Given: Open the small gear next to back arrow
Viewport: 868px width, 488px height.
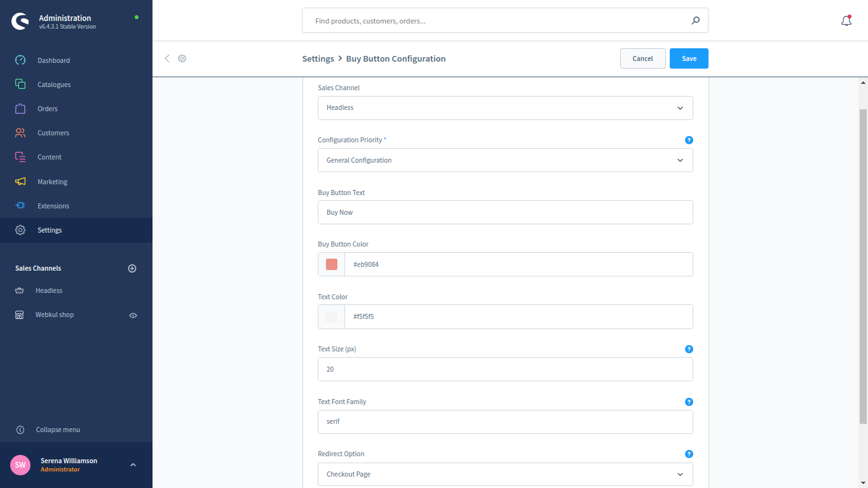Looking at the screenshot, I should pyautogui.click(x=182, y=58).
